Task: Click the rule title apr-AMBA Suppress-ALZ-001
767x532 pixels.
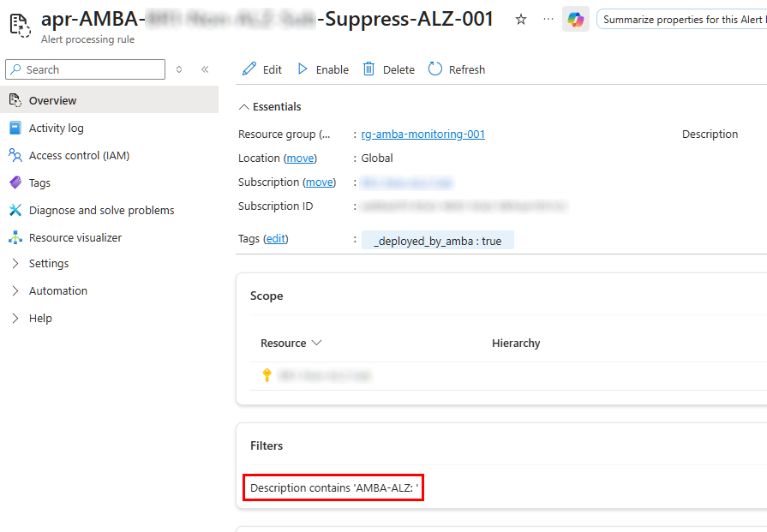Action: [267, 19]
